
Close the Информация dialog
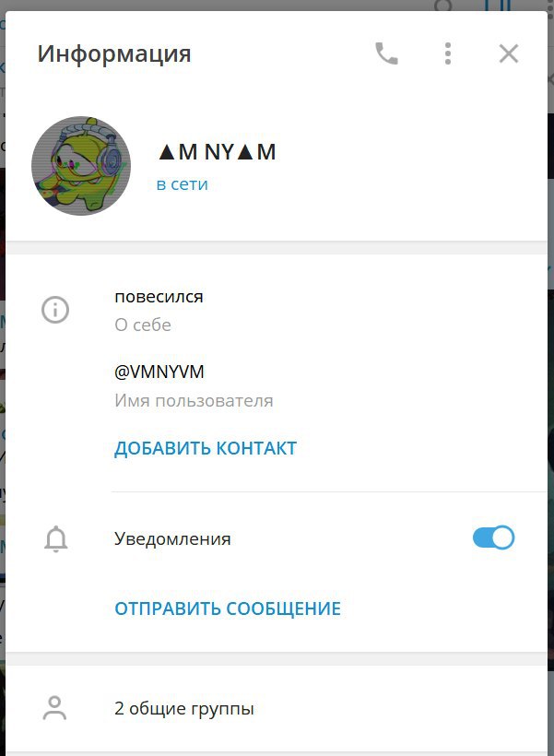point(509,53)
